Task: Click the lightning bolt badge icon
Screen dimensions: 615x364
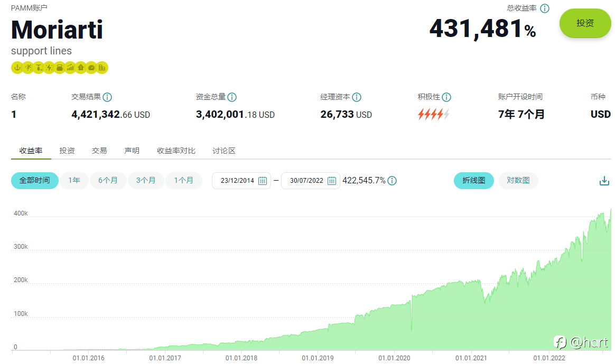Action: coord(49,68)
